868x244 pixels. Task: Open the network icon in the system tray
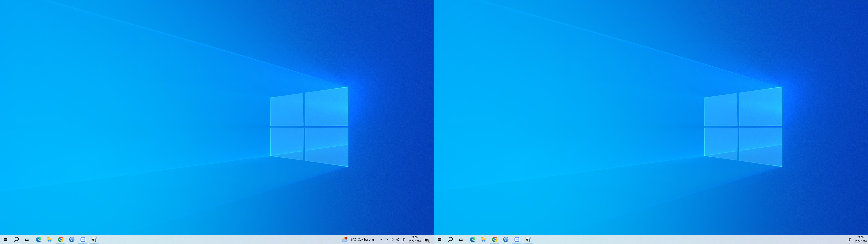[x=397, y=240]
